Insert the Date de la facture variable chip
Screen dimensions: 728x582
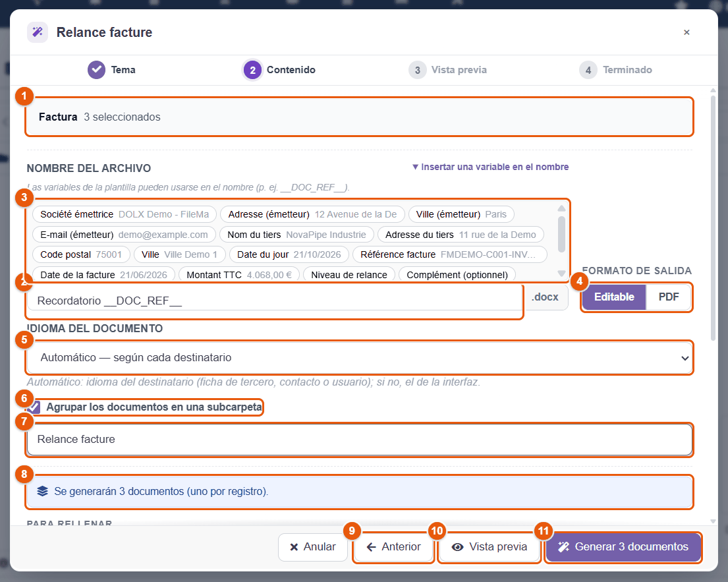click(103, 274)
